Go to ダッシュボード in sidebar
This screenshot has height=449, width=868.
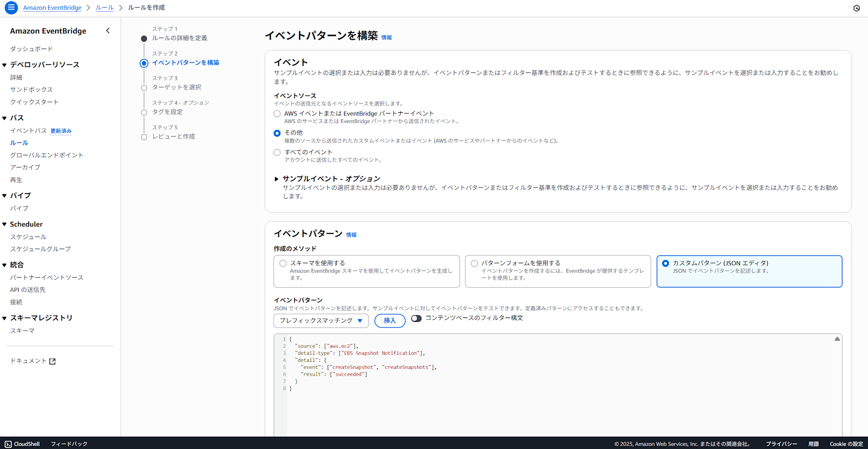pos(31,49)
